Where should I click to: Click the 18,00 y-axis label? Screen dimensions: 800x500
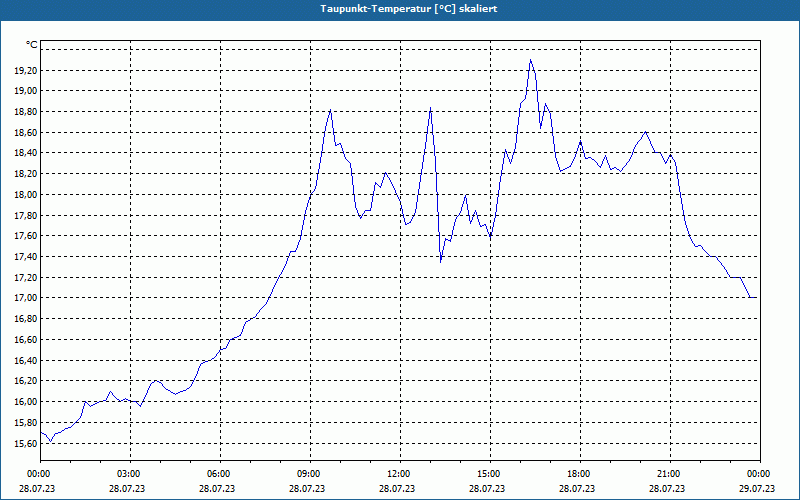click(27, 194)
